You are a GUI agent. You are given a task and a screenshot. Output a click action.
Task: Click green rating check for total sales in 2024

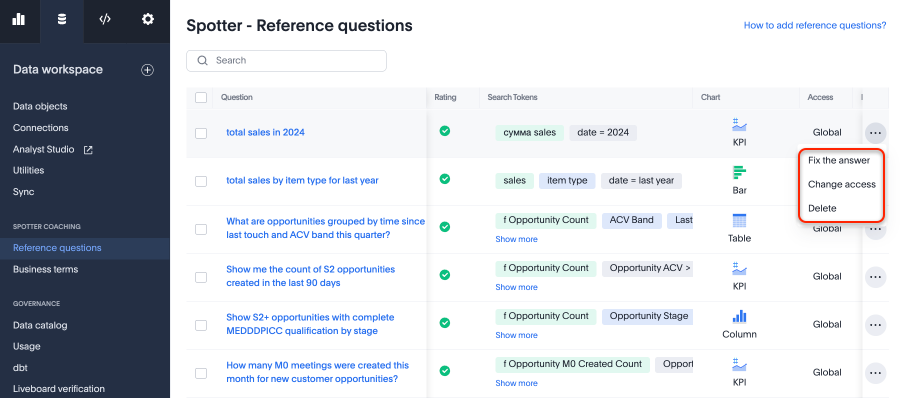[x=445, y=131]
